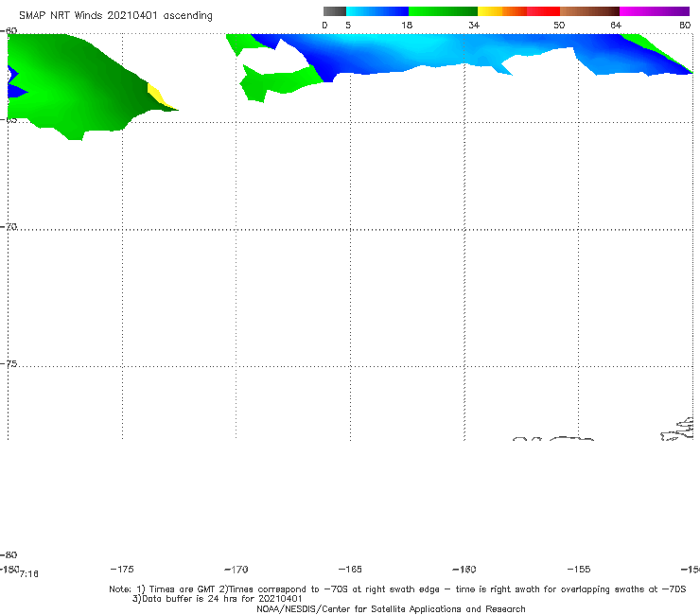Click the "-170" longitude axis label
The width and height of the screenshot is (700, 615).
coord(236,570)
